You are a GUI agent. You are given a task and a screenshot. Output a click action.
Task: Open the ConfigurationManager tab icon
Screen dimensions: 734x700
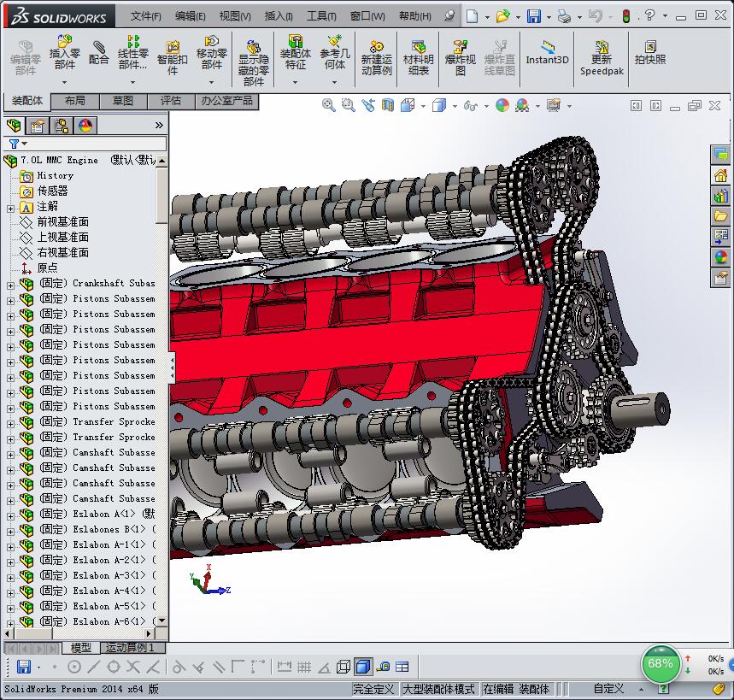61,126
